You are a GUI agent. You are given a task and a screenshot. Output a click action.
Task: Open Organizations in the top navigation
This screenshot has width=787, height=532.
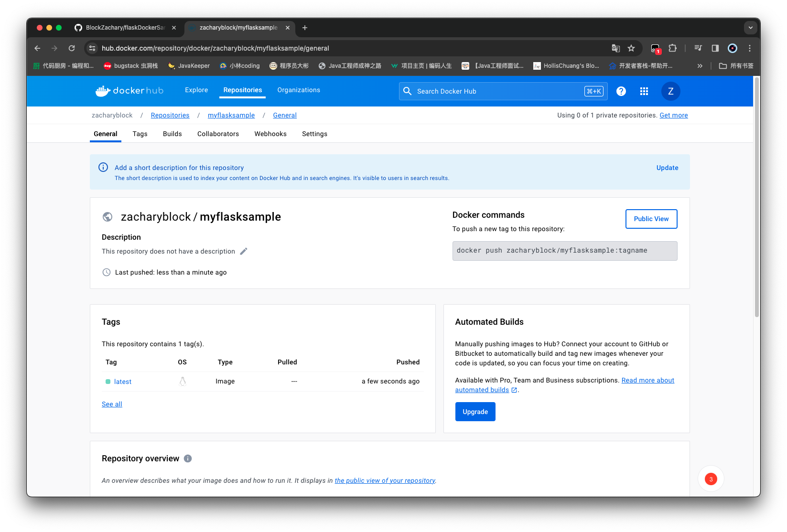[299, 90]
